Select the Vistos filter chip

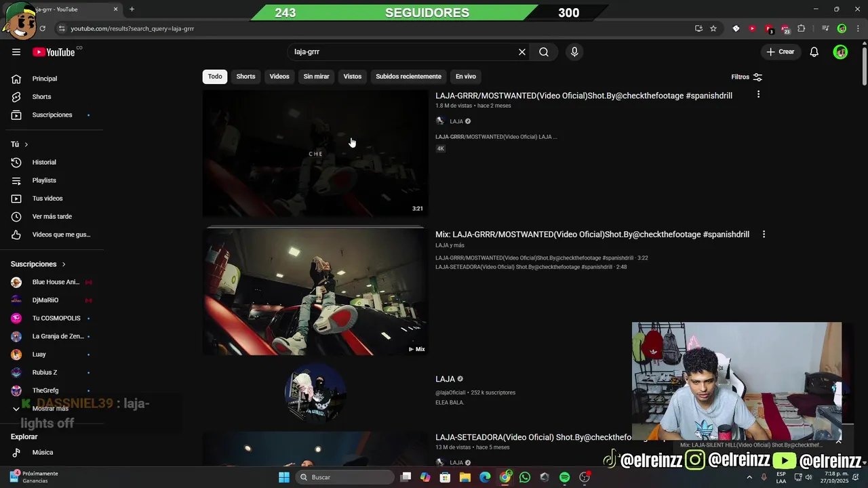click(353, 77)
